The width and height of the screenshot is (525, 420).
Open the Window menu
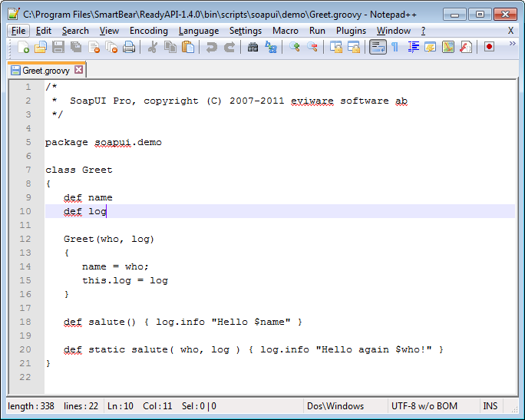tap(394, 31)
